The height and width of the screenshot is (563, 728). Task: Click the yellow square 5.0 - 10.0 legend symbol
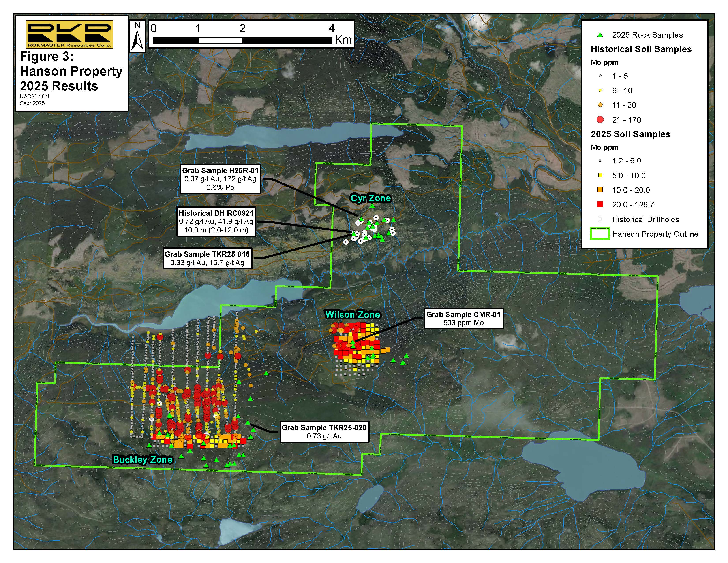(600, 175)
